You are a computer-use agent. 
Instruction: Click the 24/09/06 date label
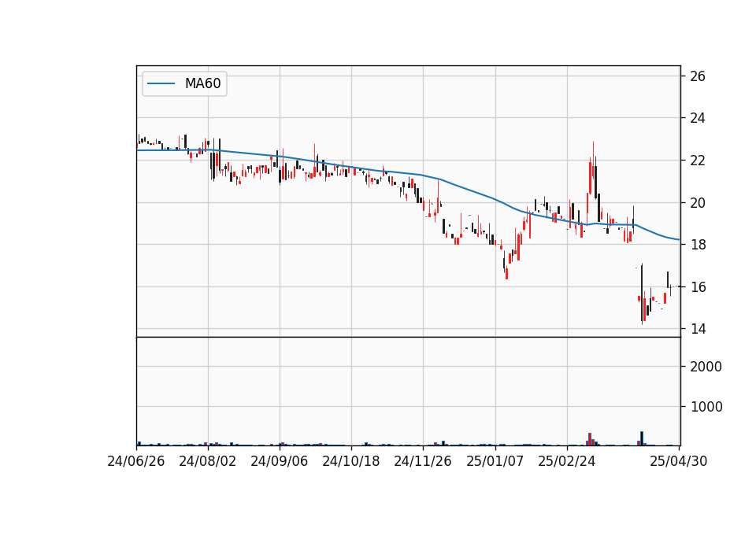pyautogui.click(x=279, y=461)
